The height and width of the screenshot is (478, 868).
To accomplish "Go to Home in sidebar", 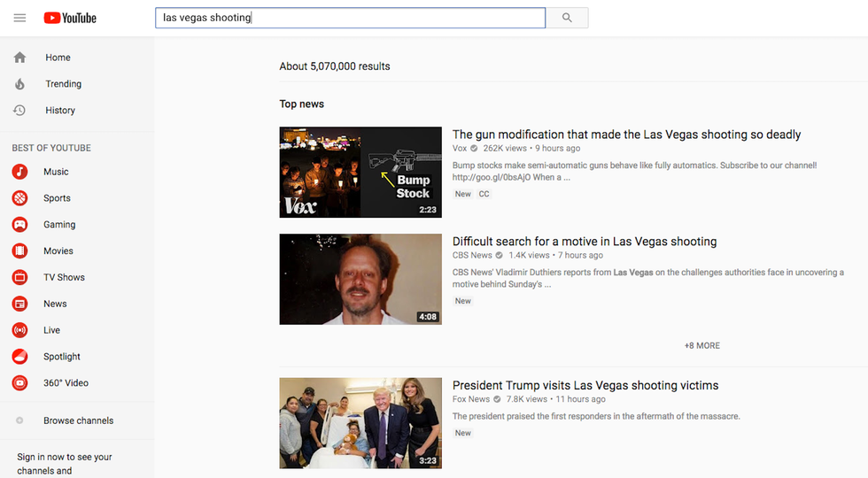I will click(58, 58).
